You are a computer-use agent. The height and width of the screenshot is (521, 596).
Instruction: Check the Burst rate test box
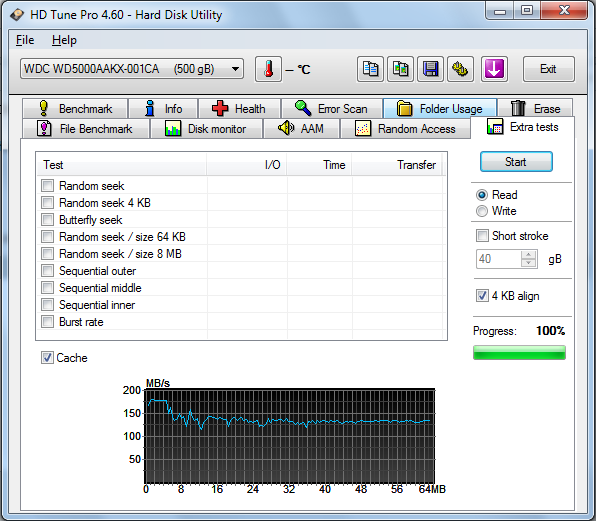[48, 321]
